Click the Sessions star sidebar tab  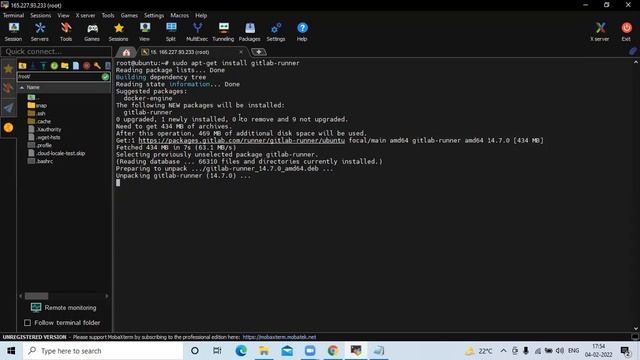[8, 69]
